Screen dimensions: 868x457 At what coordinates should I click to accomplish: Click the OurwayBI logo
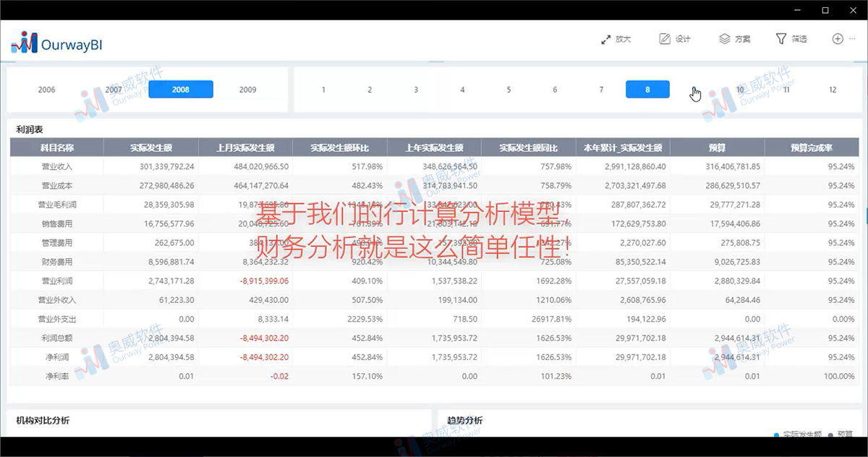tap(56, 43)
